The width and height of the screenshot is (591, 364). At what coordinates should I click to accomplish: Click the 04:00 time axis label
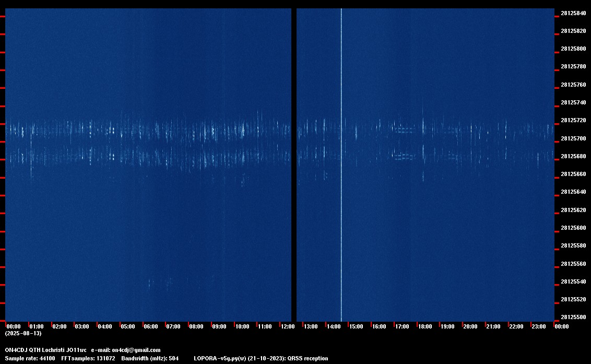(x=105, y=326)
